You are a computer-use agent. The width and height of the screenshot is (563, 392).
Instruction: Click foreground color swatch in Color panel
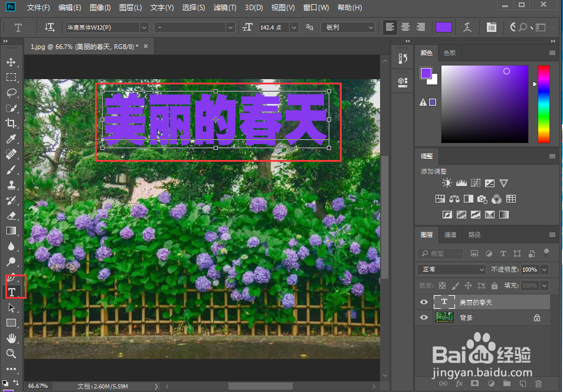[x=426, y=73]
